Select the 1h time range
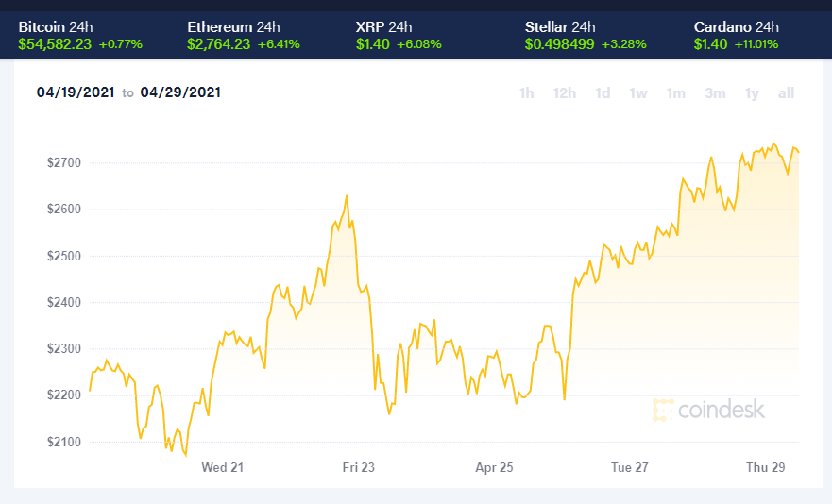The width and height of the screenshot is (832, 504). [527, 92]
